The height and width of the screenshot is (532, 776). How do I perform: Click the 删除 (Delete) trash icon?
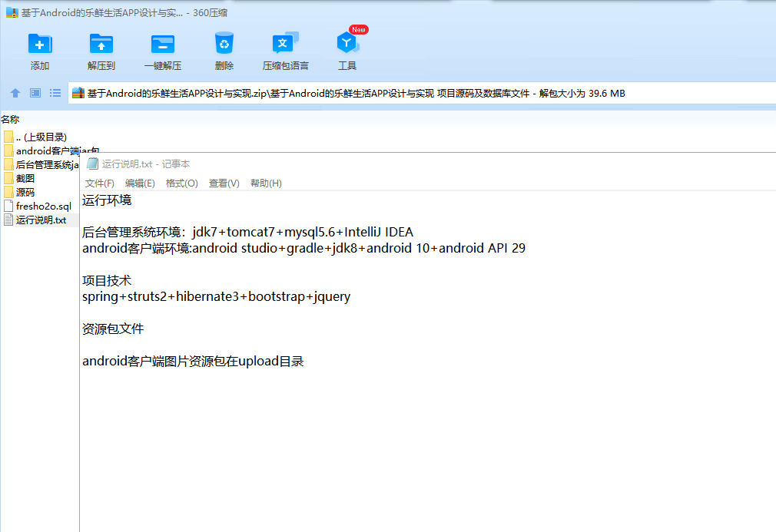[x=224, y=44]
